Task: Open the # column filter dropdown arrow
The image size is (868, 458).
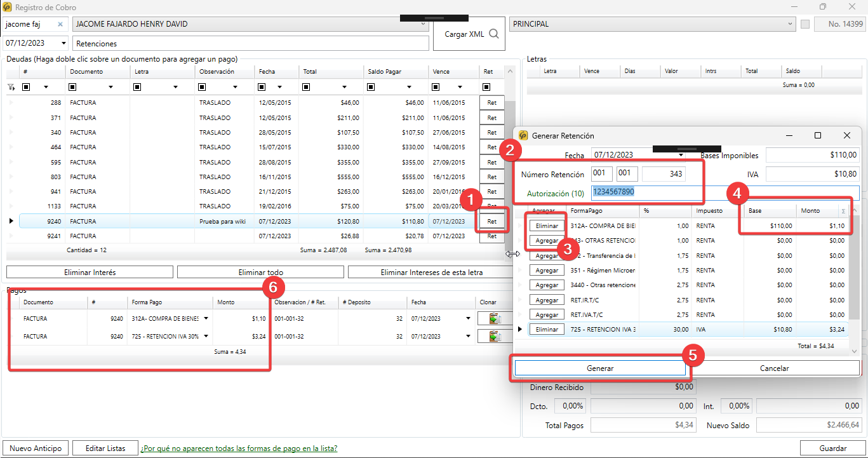Action: coord(46,87)
